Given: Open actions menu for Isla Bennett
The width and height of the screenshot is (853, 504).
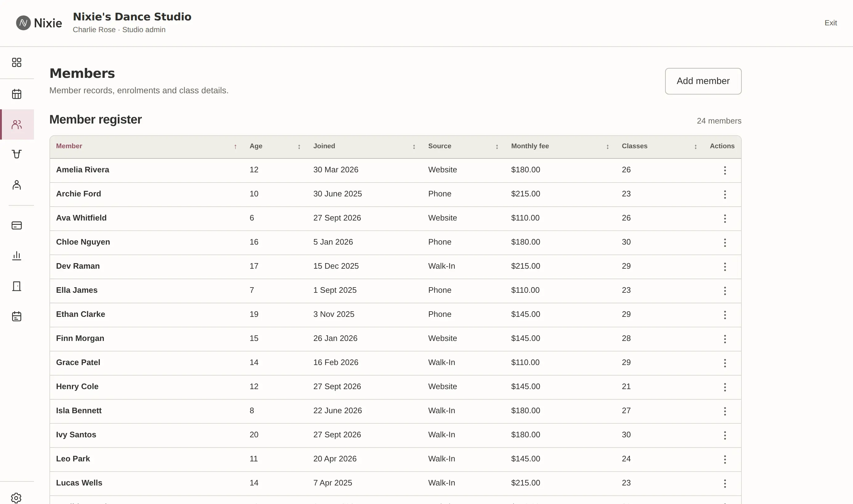Looking at the screenshot, I should pyautogui.click(x=725, y=411).
